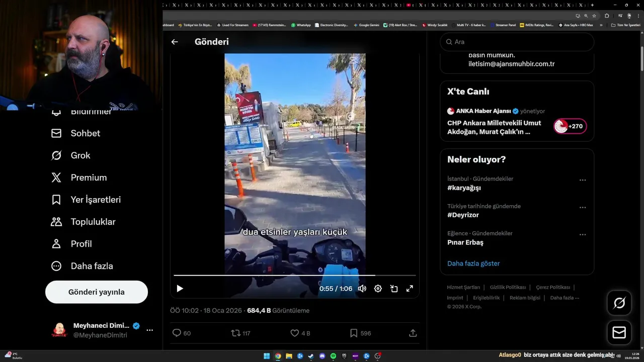The width and height of the screenshot is (644, 362).
Task: Open a new browser tab with plus
Action: coord(593,5)
